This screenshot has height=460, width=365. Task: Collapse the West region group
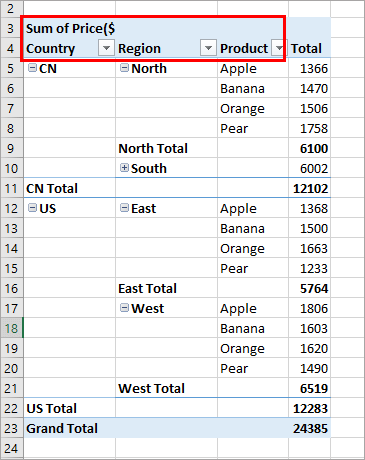click(x=124, y=308)
